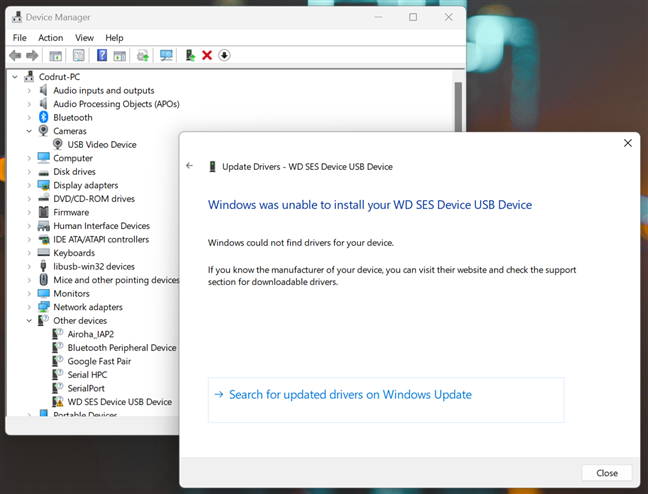Expand the Display adapters category
Screen dimensions: 648x494
point(29,185)
